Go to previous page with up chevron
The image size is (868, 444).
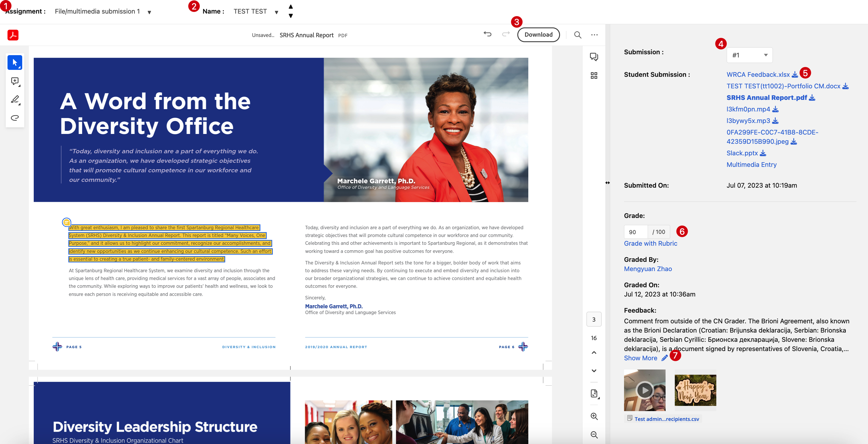(594, 352)
